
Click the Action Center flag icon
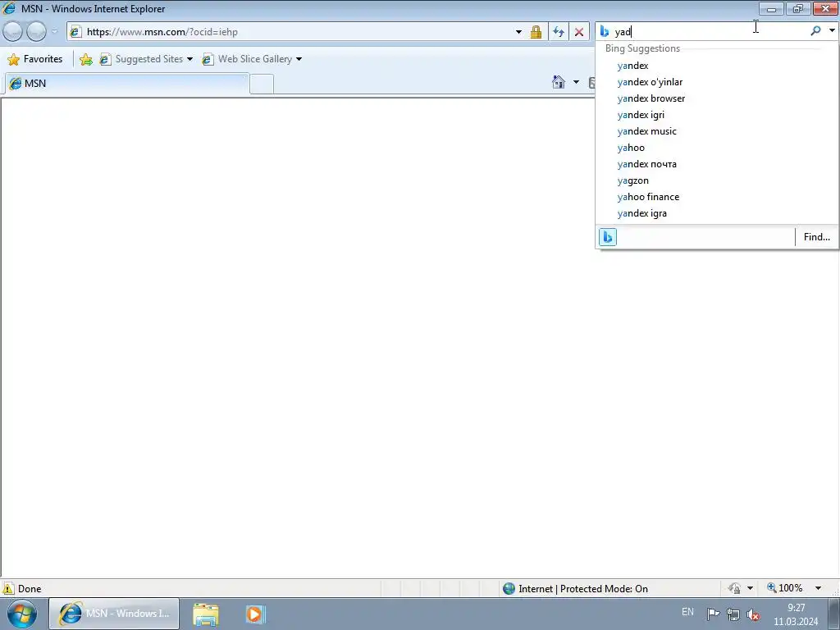point(713,614)
